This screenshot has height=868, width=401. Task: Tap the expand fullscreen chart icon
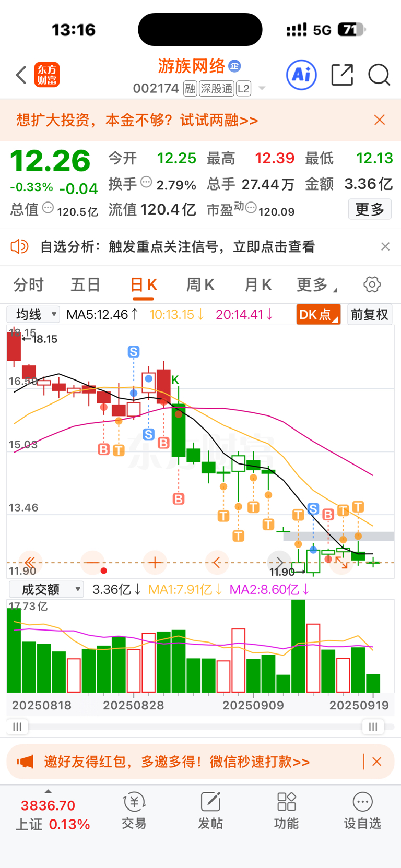pyautogui.click(x=341, y=563)
